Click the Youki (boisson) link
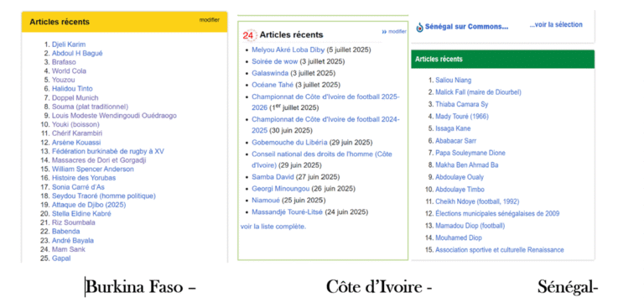Viewport: 644px width, 308px height. (75, 124)
